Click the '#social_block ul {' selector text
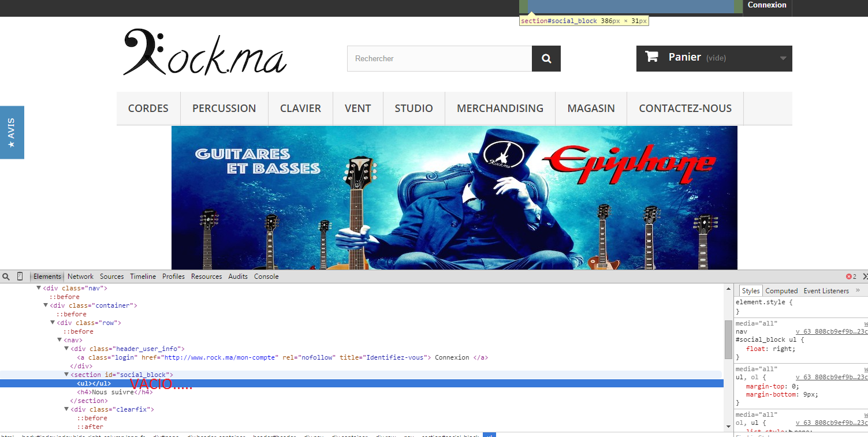 (x=770, y=339)
